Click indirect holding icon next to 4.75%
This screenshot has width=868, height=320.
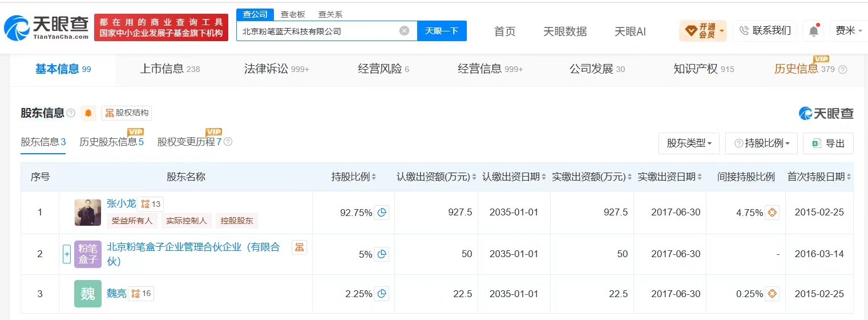pos(772,213)
